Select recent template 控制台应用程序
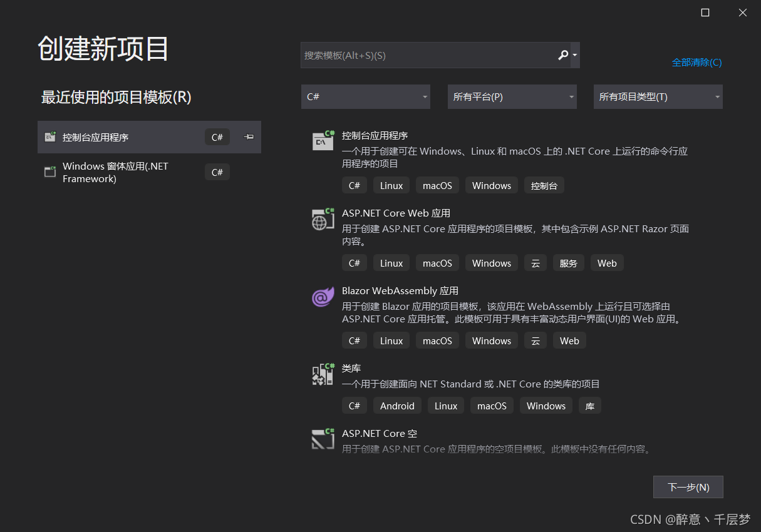Viewport: 761px width, 532px height. tap(149, 137)
